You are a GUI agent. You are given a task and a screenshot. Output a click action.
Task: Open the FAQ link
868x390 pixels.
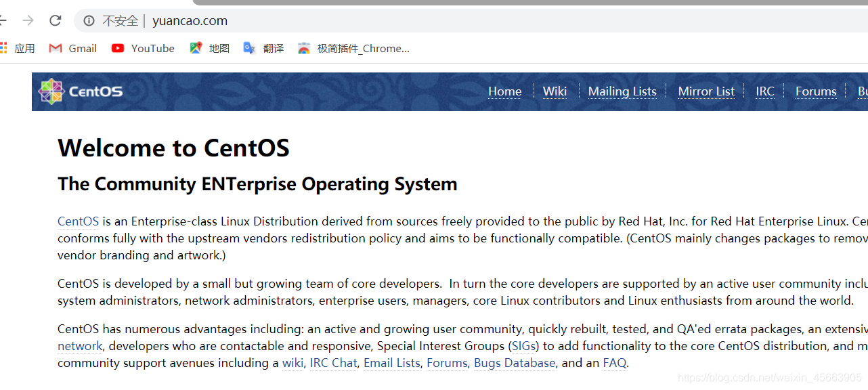point(615,363)
